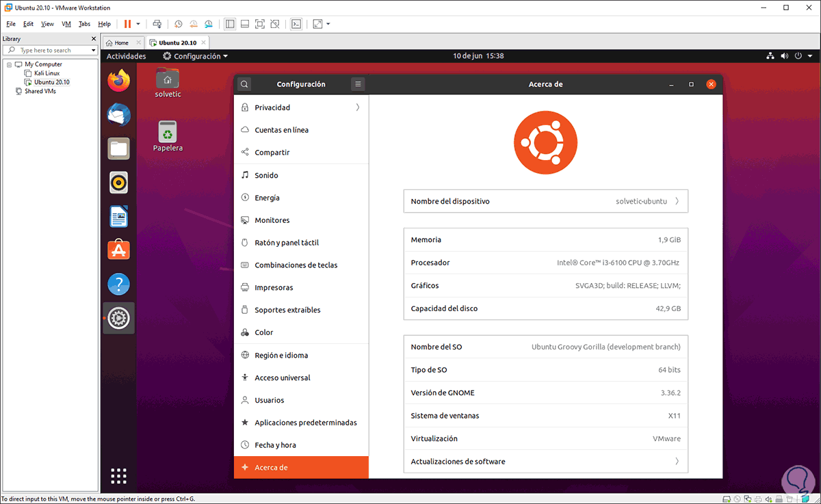Open Aplicaciones predeterminadas settings
The width and height of the screenshot is (821, 504).
(x=301, y=423)
